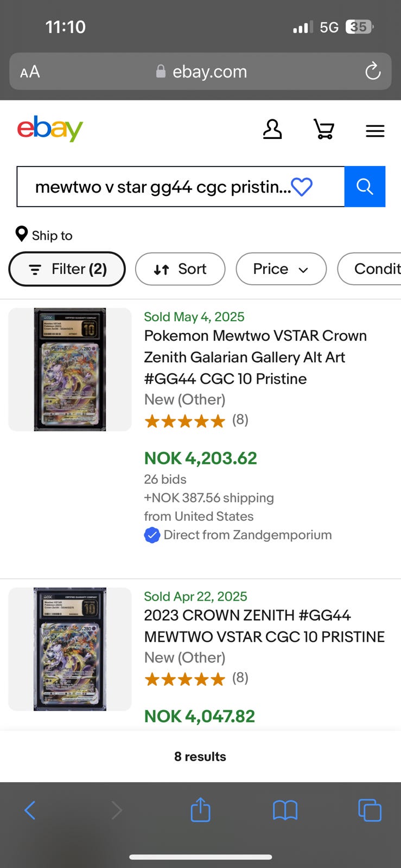The width and height of the screenshot is (401, 868).
Task: Tap the eBay logo to go home
Action: point(50,129)
